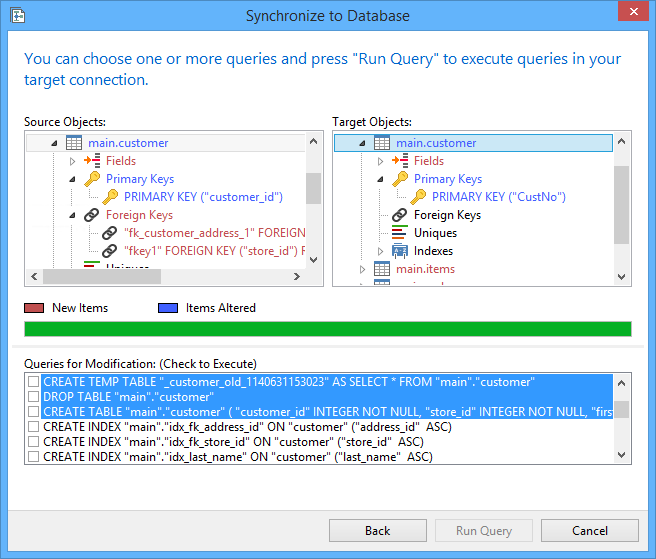The width and height of the screenshot is (656, 559).
Task: Select Indexes in Target Objects
Action: click(433, 251)
